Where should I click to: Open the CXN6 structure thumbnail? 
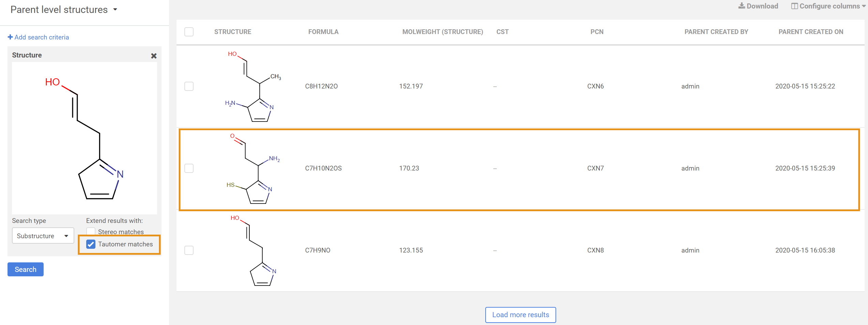pos(253,86)
